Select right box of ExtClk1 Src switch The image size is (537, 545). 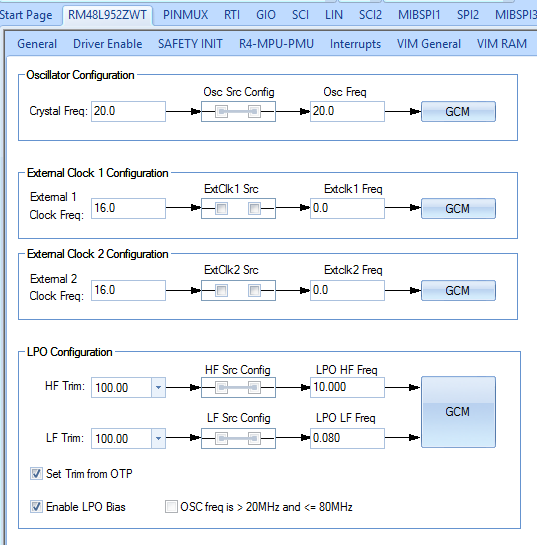pyautogui.click(x=254, y=209)
